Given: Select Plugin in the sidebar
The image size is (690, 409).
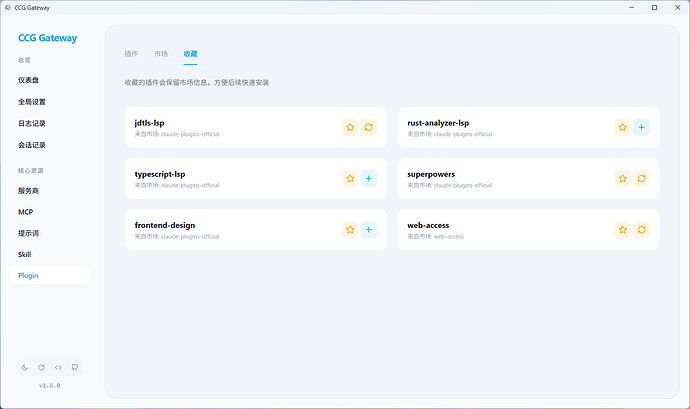Looking at the screenshot, I should tap(49, 275).
